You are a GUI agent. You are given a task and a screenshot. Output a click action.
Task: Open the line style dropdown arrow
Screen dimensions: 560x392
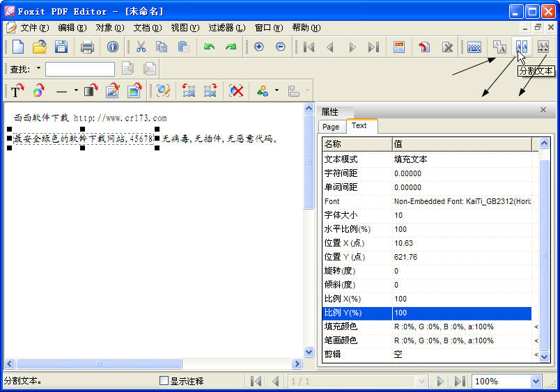click(x=76, y=91)
